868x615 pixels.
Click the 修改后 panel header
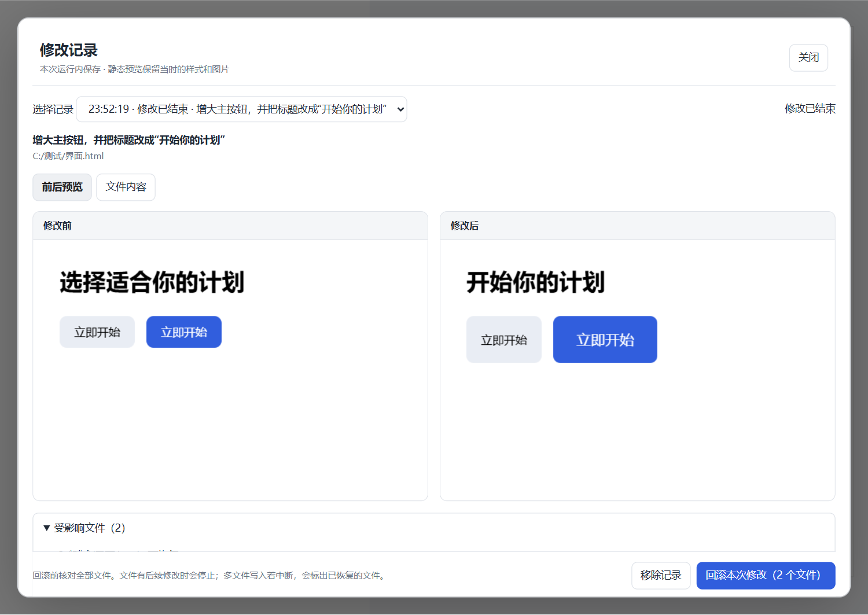click(638, 226)
